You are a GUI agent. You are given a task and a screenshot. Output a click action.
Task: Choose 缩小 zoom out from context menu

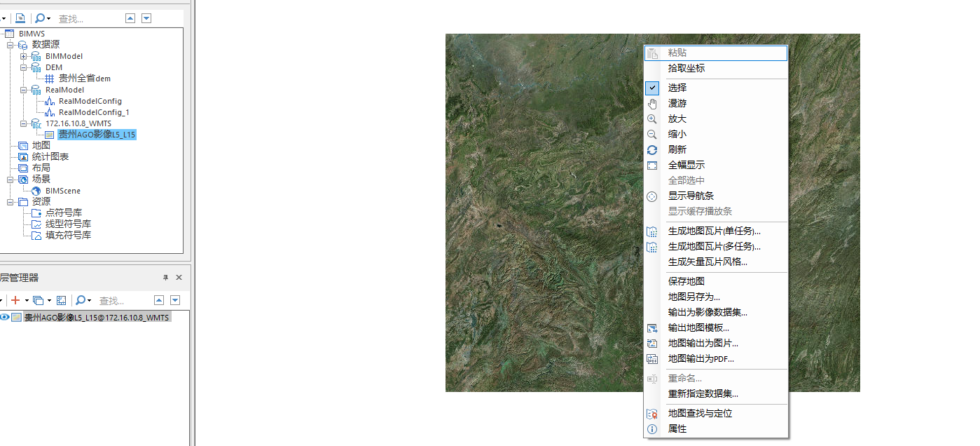(716, 134)
